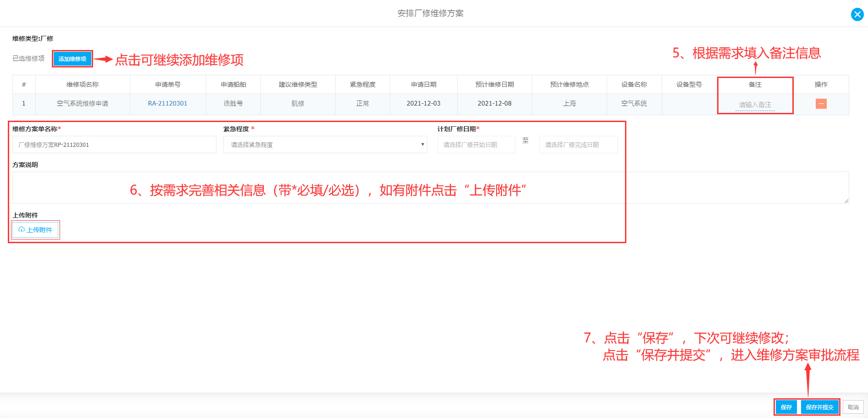Click the 空气系统 equipment name cell
The height and width of the screenshot is (418, 868).
[634, 104]
